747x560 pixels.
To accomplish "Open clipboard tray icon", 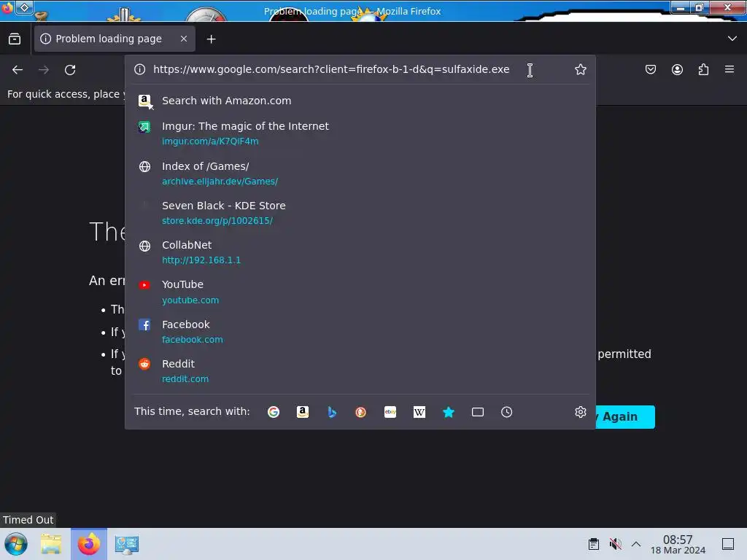I will (x=594, y=544).
